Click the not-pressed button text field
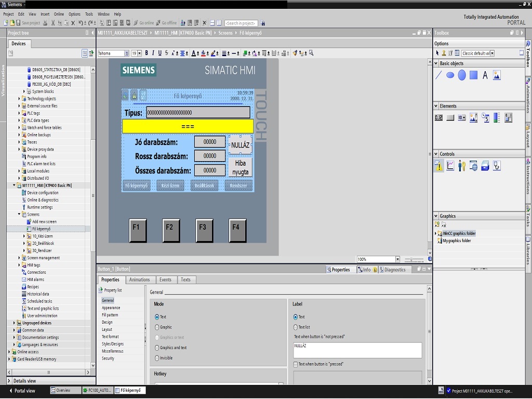 pos(357,350)
